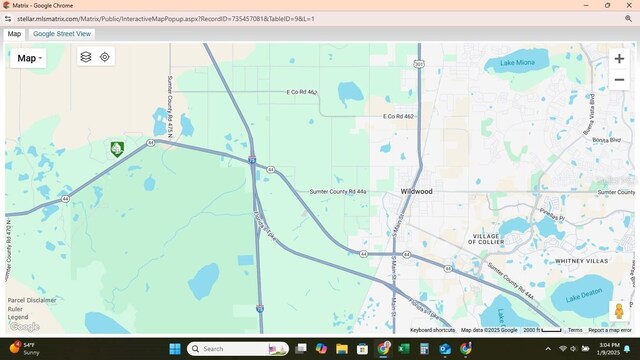Open the Parcel Disclaimer link

pyautogui.click(x=32, y=300)
